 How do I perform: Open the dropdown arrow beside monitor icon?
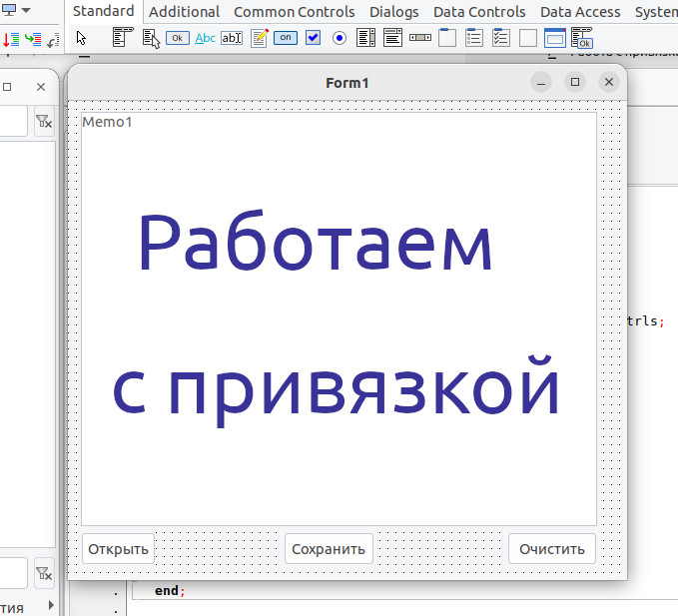(x=25, y=11)
